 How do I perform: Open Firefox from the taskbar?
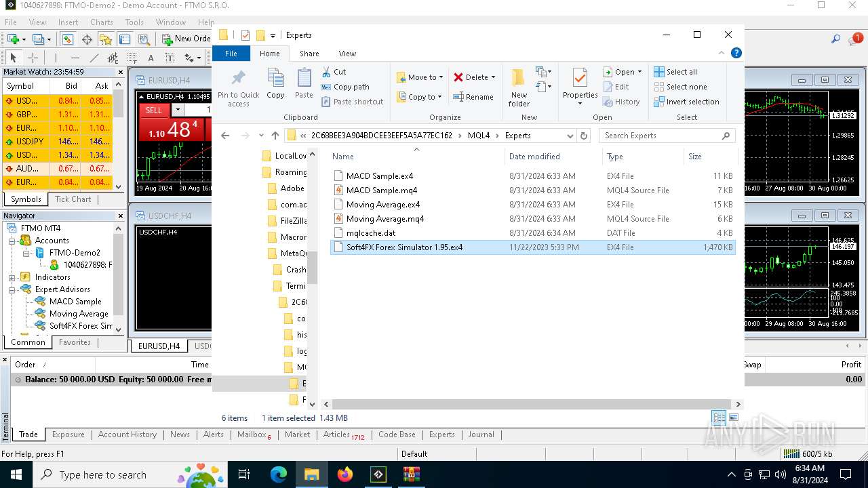tap(344, 474)
